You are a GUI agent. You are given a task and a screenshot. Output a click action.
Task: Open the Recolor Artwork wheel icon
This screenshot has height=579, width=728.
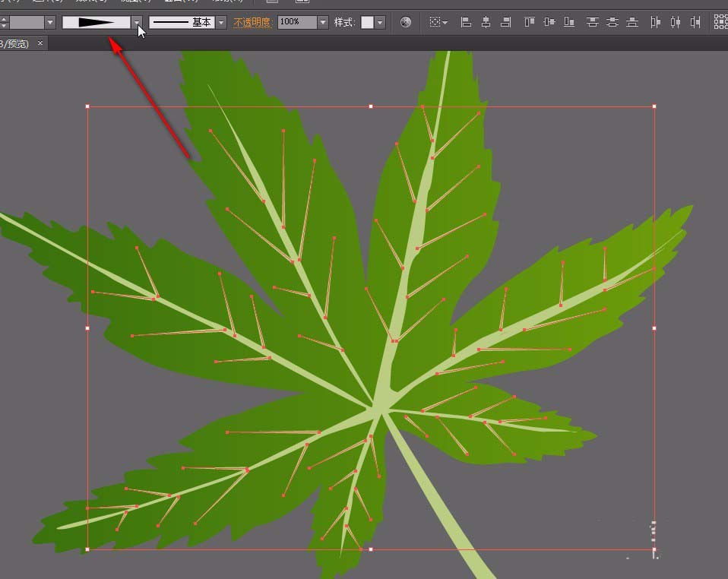(x=405, y=22)
